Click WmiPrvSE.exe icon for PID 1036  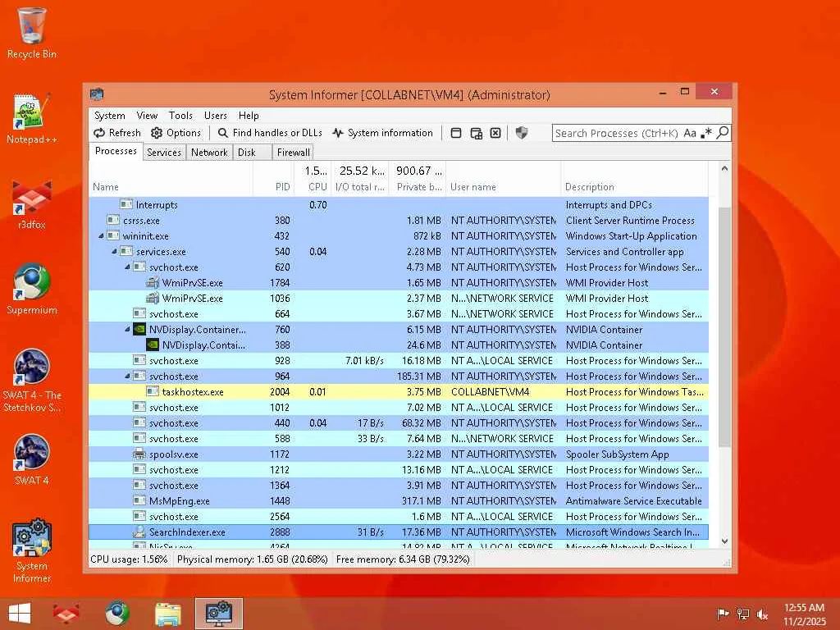(153, 299)
